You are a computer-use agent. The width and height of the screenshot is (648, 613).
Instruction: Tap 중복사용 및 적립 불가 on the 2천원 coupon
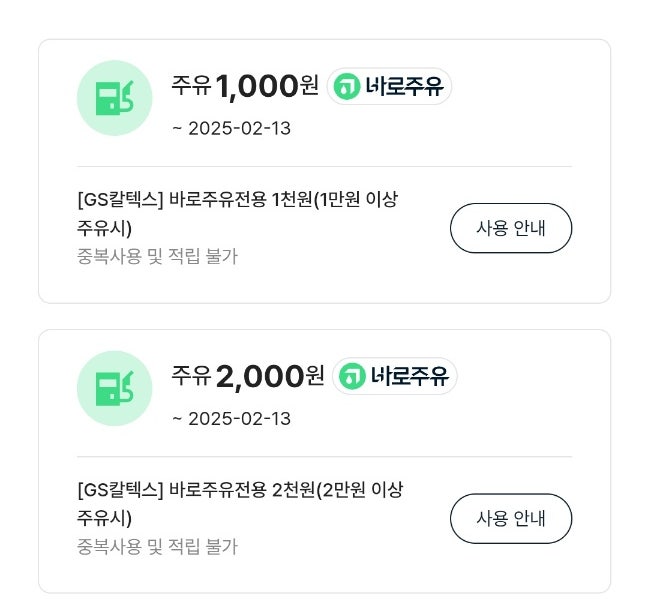[x=157, y=546]
